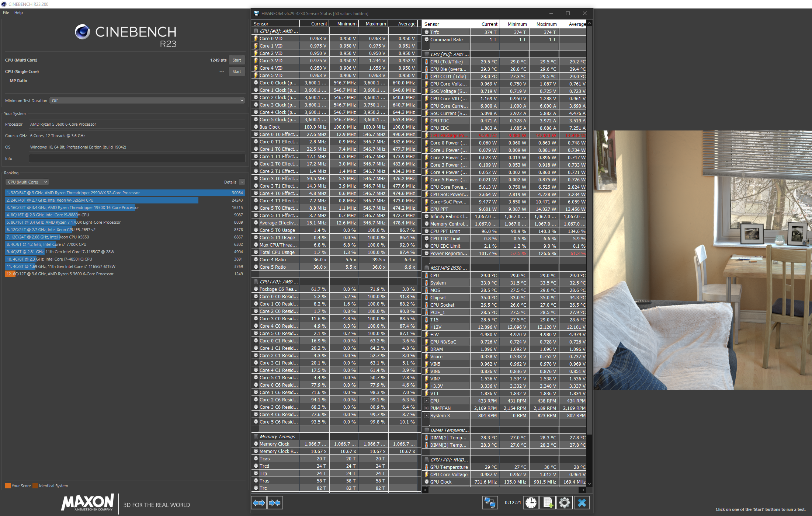Open CPU (Multi Core) ranking dropdown
Image resolution: width=812 pixels, height=516 pixels.
(x=27, y=182)
